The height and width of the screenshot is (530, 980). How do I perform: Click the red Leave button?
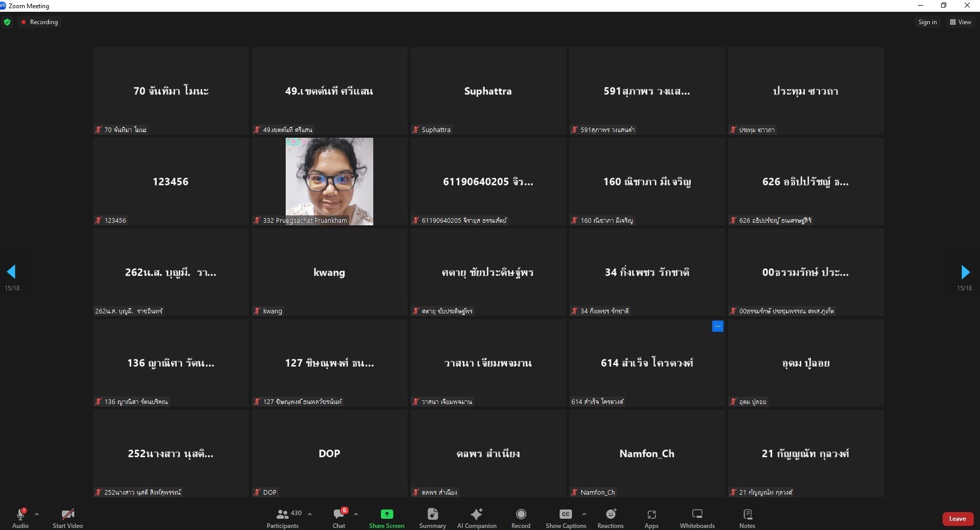click(958, 519)
